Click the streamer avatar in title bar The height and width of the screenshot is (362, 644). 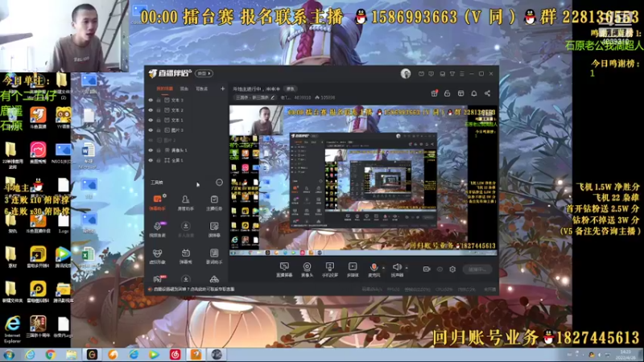pos(406,73)
